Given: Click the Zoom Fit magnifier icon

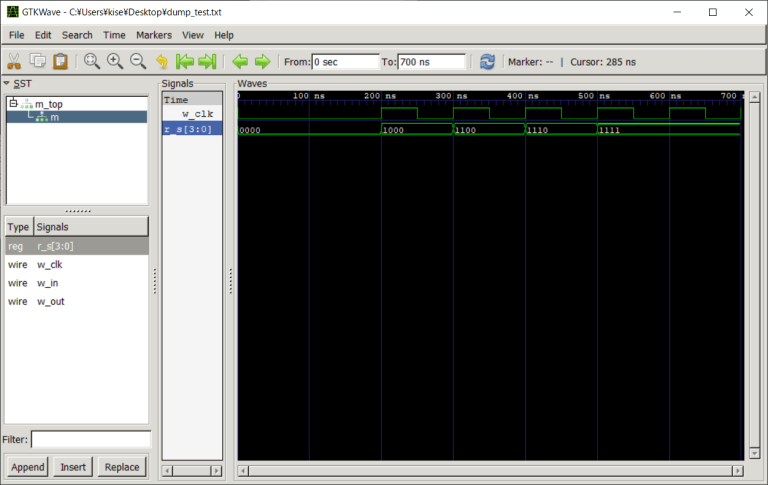Looking at the screenshot, I should (92, 61).
